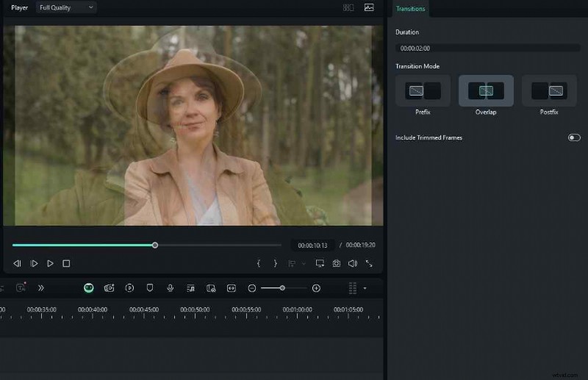The height and width of the screenshot is (380, 588).
Task: Enter fullscreen preview with the expand arrows icon
Action: tap(369, 263)
